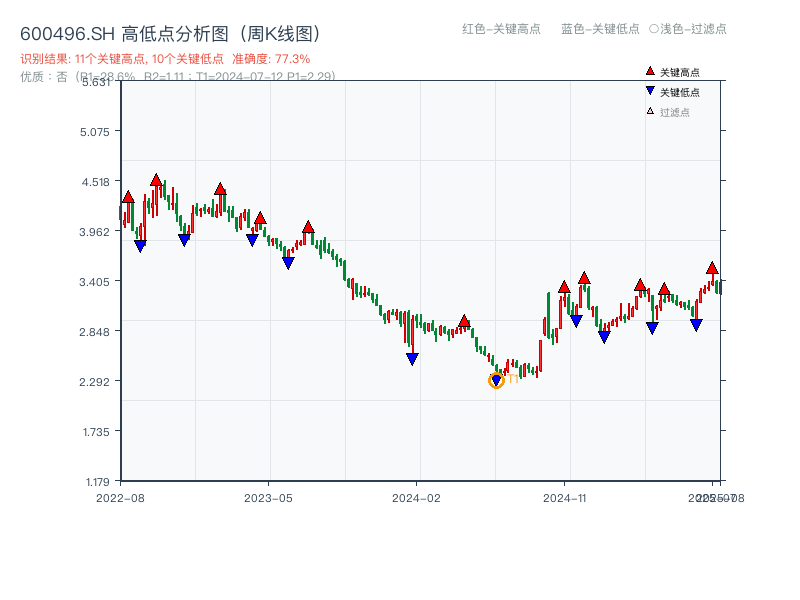Toggle the 红色-关键高点 header label
The image size is (800, 600).
tap(501, 29)
